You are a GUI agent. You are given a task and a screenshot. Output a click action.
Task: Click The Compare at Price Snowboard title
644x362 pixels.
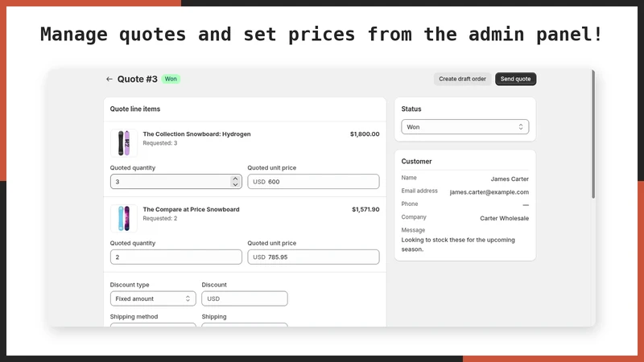pyautogui.click(x=191, y=209)
